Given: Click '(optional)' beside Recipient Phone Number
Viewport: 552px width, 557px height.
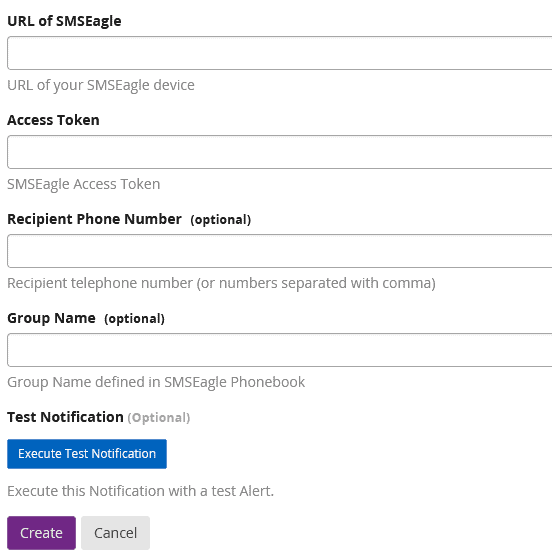Looking at the screenshot, I should click(x=221, y=220).
